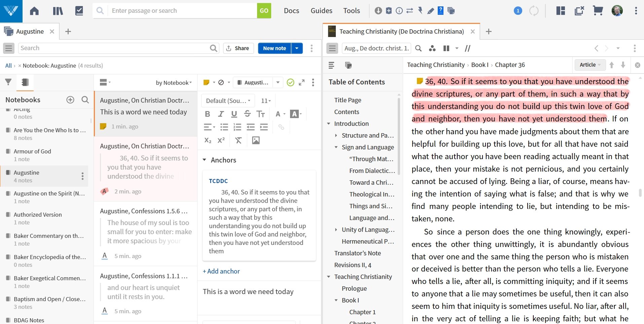
Task: Click the + Add anchor link
Action: tap(221, 271)
